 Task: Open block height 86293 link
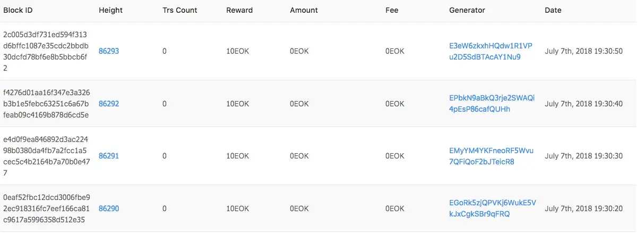tap(109, 52)
